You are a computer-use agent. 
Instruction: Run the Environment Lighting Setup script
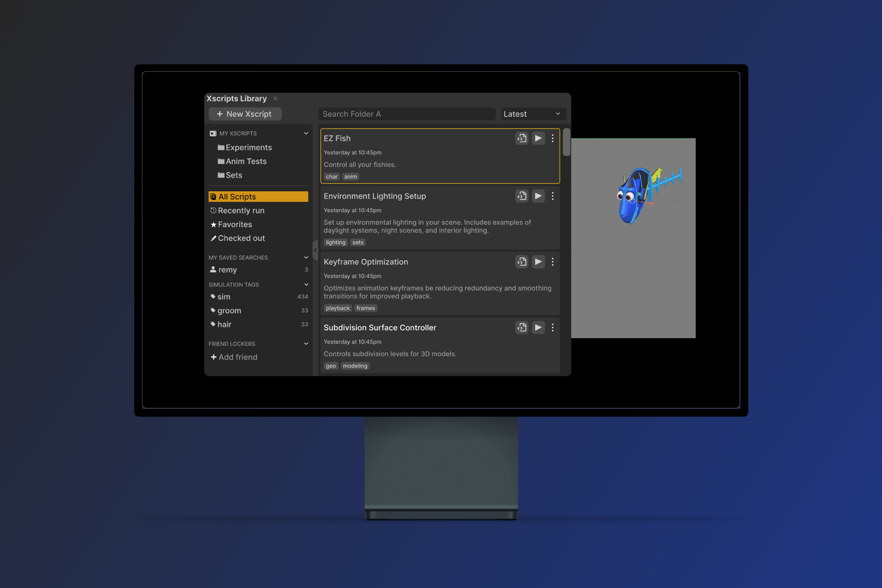(x=538, y=196)
